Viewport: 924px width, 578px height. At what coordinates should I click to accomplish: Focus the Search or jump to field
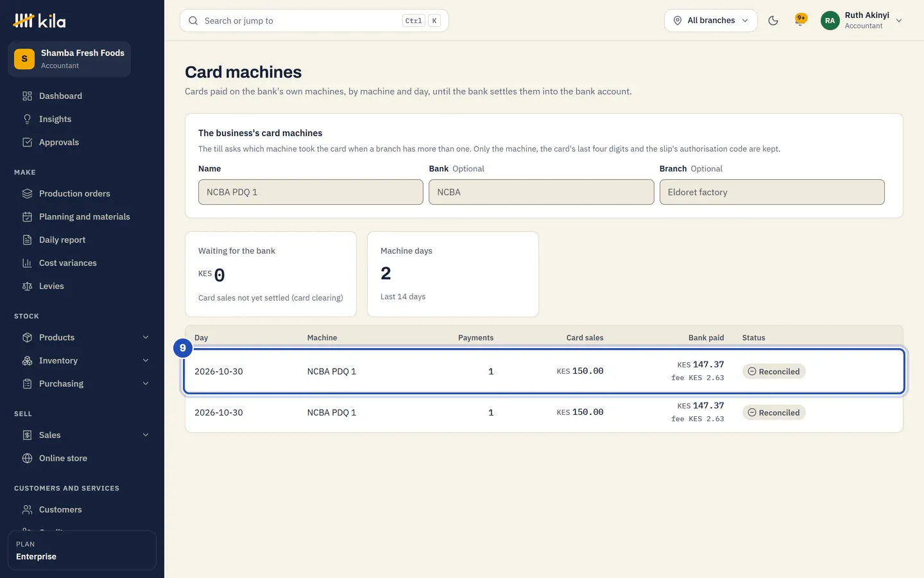[x=314, y=21]
